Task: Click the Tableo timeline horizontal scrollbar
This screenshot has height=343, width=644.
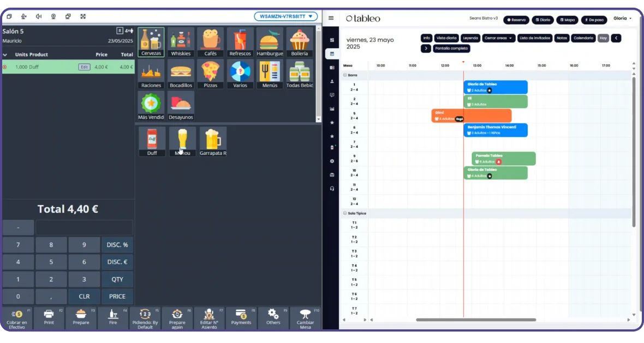Action: 475,320
